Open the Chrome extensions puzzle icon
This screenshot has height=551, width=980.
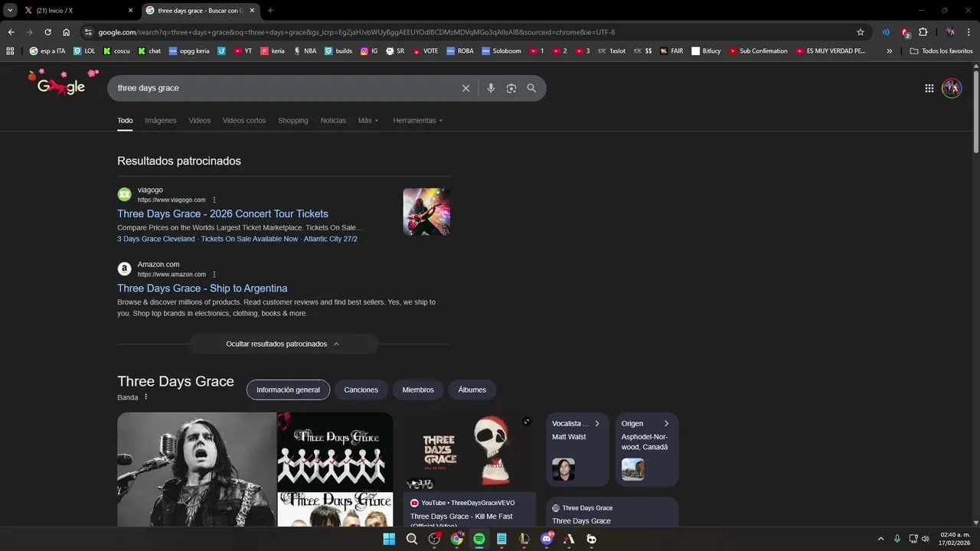click(923, 32)
